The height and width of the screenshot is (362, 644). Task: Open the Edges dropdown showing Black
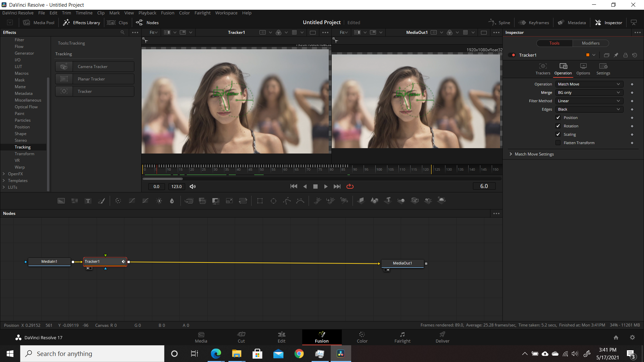tap(589, 109)
